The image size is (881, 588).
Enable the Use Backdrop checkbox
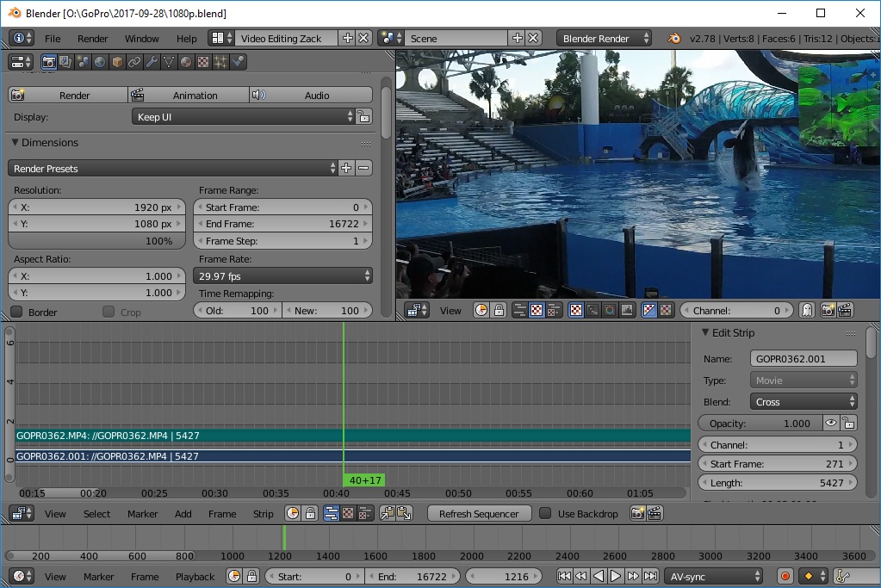click(x=545, y=514)
